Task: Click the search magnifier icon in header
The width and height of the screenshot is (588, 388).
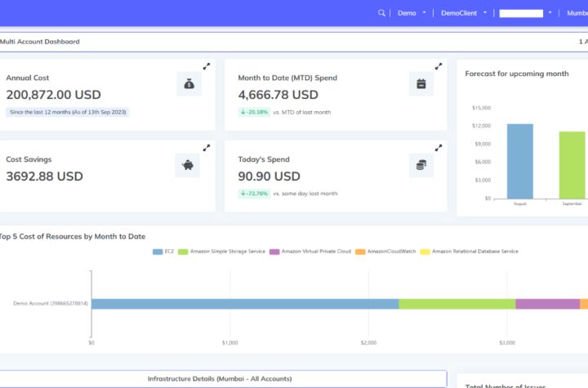Action: [381, 13]
